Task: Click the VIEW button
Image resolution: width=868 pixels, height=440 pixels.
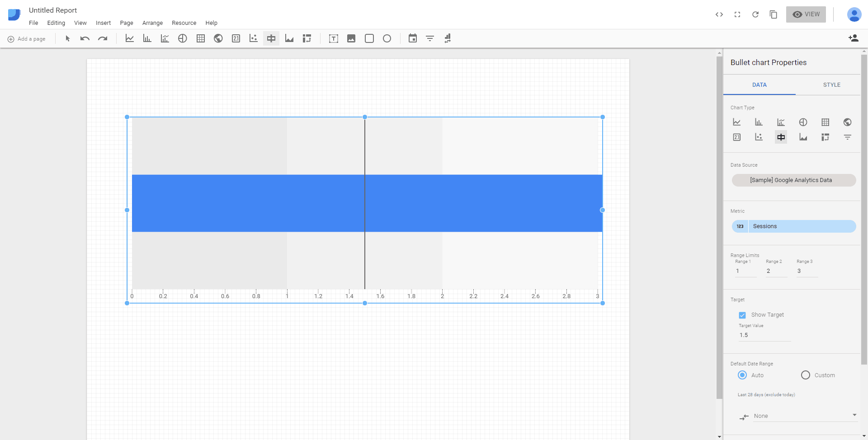Action: click(x=806, y=14)
